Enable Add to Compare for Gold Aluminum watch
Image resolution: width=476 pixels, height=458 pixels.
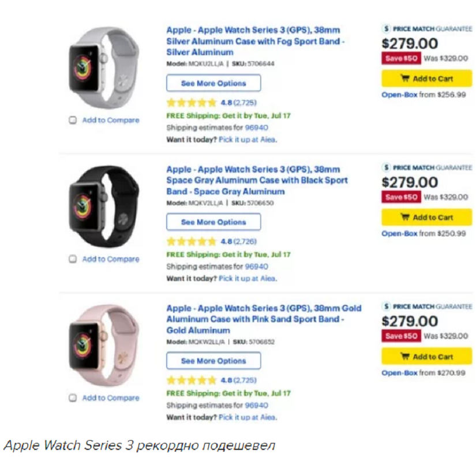pos(73,398)
